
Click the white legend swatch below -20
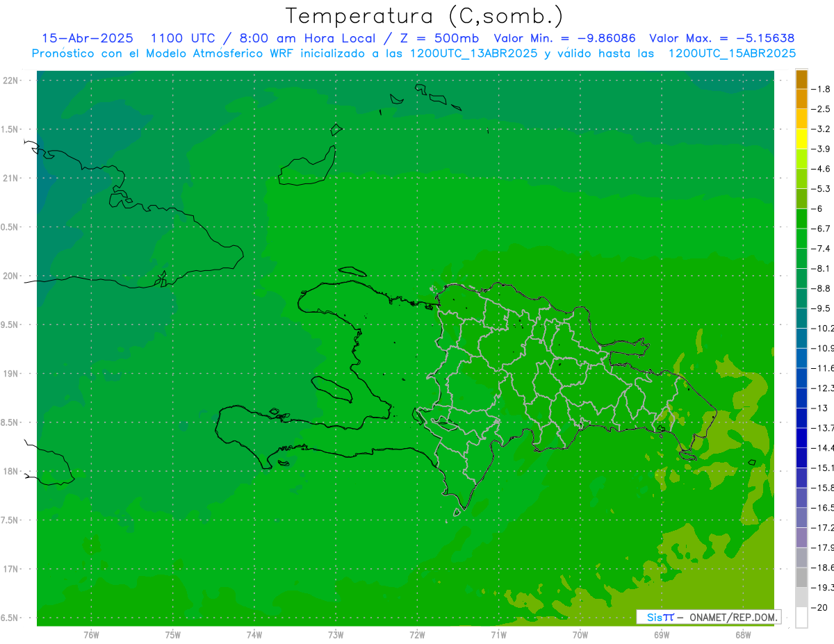(x=801, y=618)
